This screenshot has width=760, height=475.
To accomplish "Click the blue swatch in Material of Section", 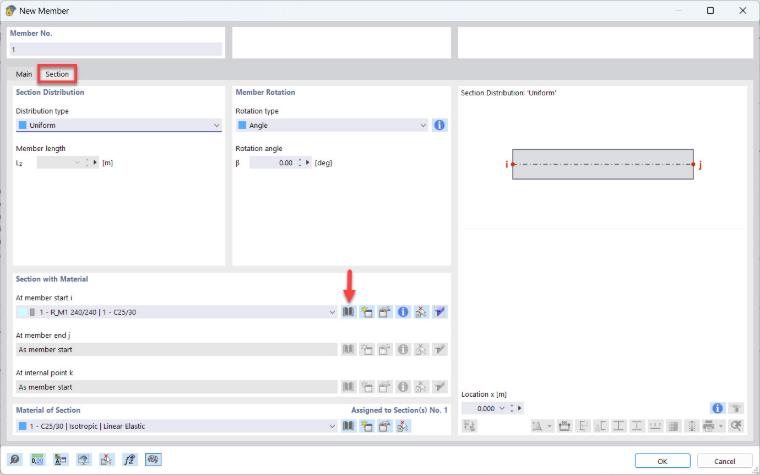I will (x=22, y=427).
